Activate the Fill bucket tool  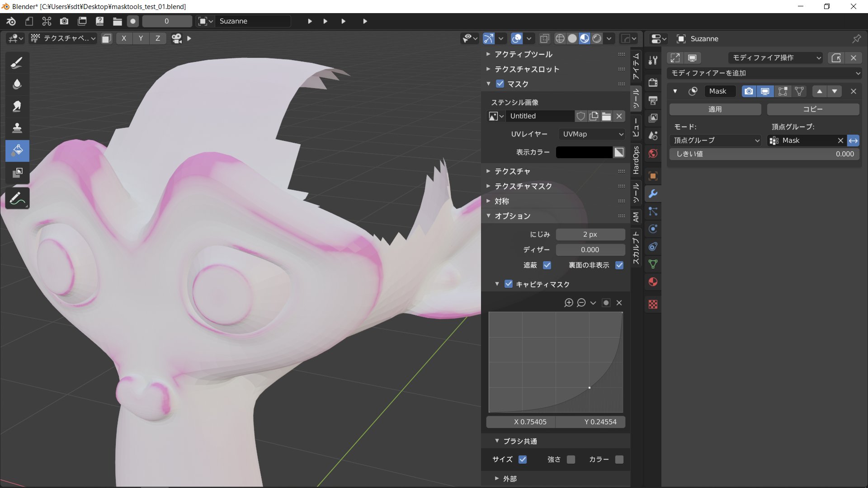coord(17,150)
